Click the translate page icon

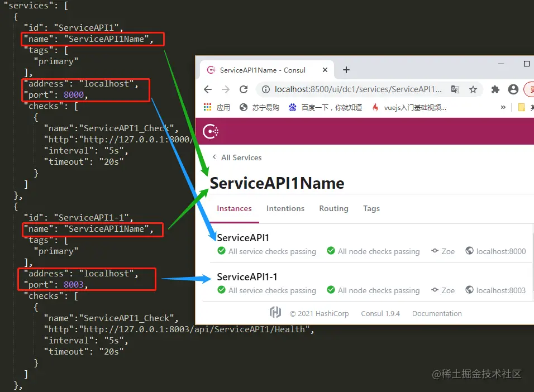coord(455,89)
